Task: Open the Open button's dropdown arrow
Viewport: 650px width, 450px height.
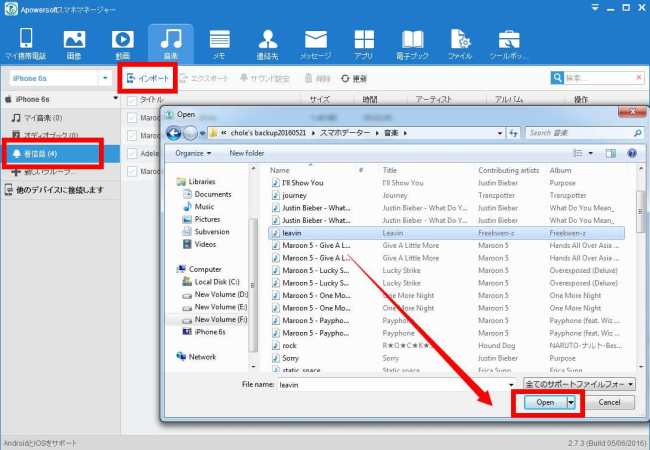Action: 571,402
